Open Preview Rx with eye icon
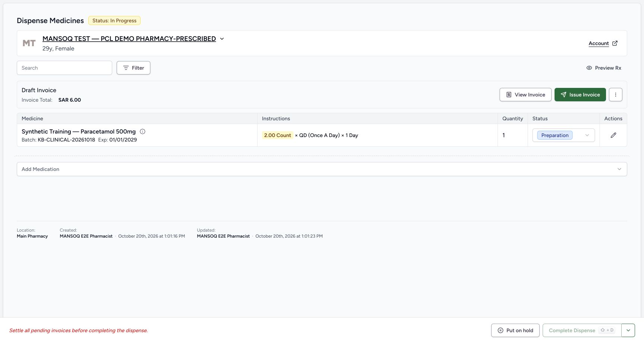644x343 pixels. click(x=604, y=68)
